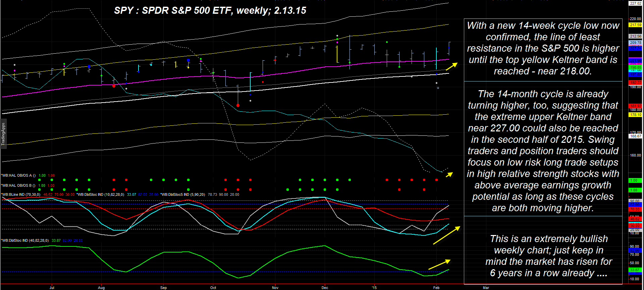Click 'Jul' on the date axis

pos(52,288)
